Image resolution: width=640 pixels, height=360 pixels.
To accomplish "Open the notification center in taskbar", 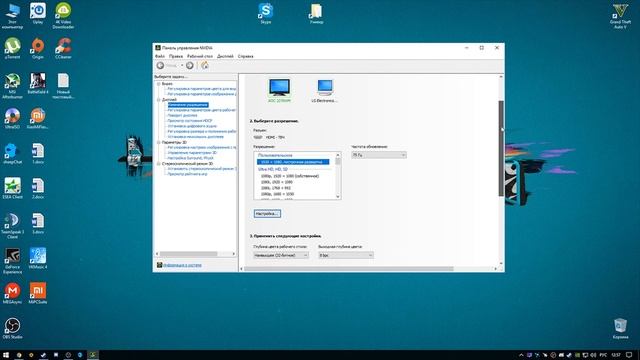I will [x=629, y=355].
